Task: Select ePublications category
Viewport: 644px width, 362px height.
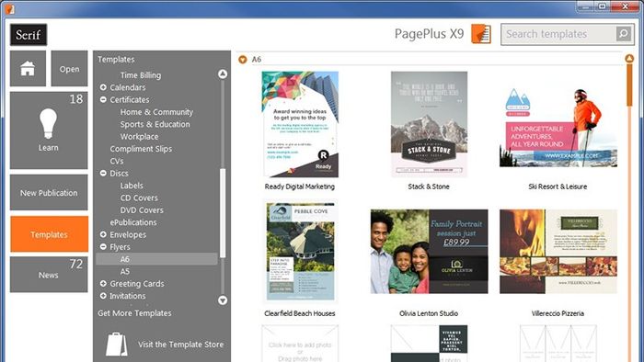Action: [133, 222]
